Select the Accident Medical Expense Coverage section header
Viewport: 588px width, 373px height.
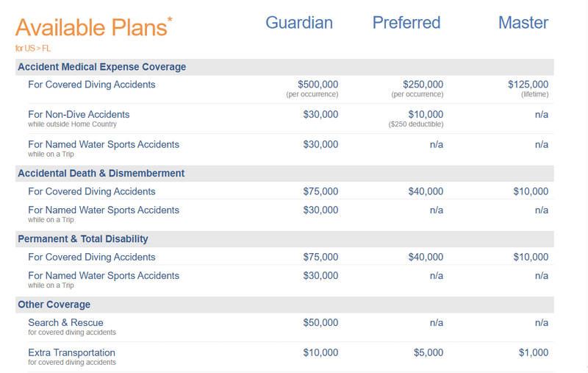(x=101, y=67)
